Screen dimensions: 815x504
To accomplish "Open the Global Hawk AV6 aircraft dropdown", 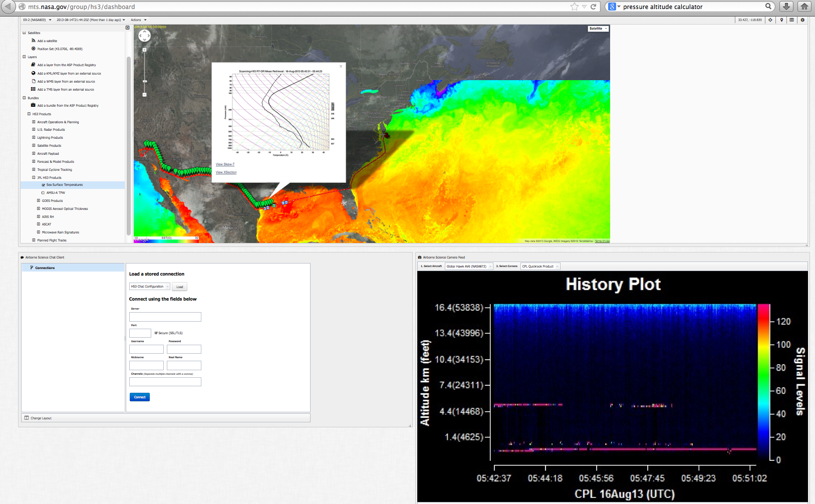I will click(469, 267).
